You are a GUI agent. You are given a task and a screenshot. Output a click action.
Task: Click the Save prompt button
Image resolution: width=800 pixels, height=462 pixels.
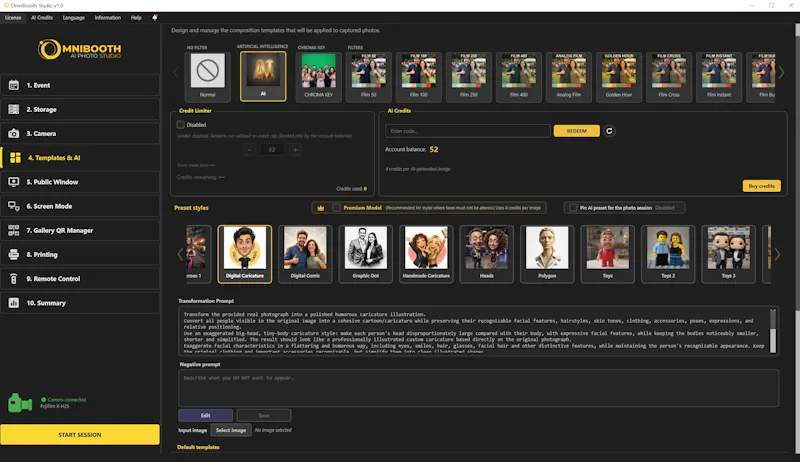(x=264, y=415)
